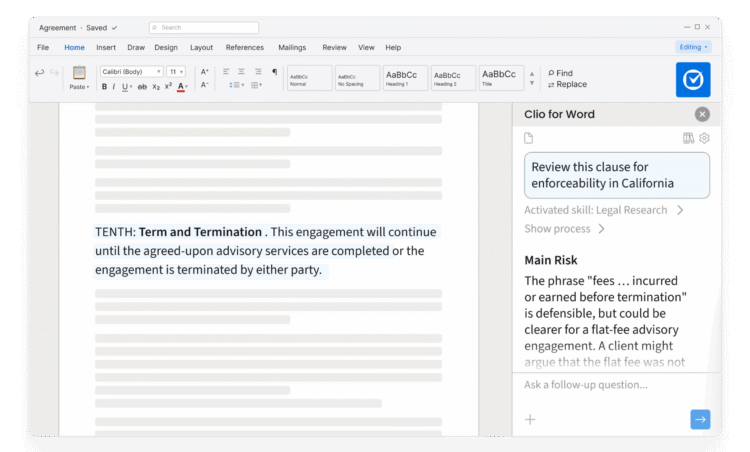The image size is (750, 452).
Task: Apply subscript formatting
Action: [x=156, y=87]
